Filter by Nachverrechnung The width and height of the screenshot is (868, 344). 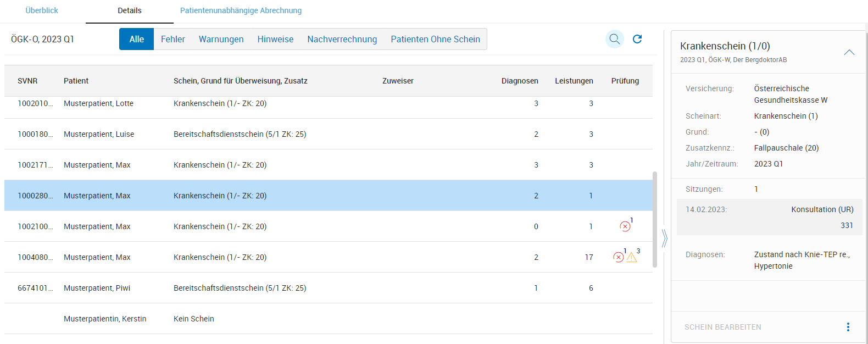tap(342, 39)
